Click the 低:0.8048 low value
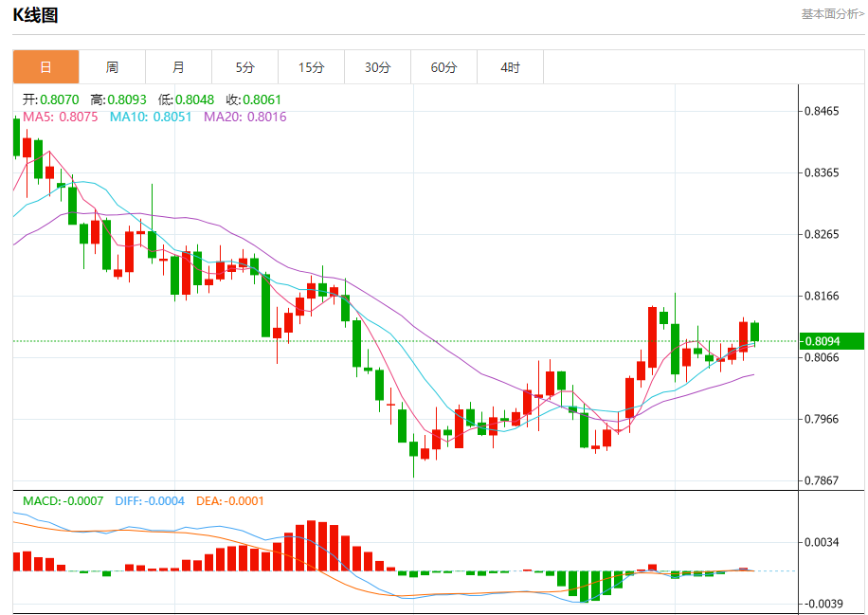This screenshot has height=615, width=868. [186, 99]
